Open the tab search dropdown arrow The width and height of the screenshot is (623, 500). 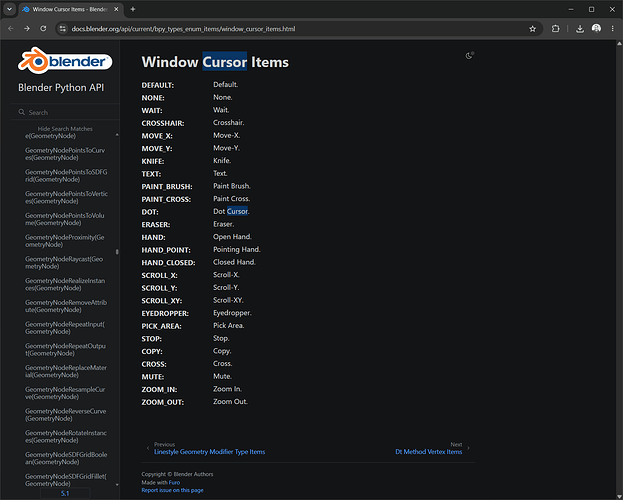click(x=9, y=9)
